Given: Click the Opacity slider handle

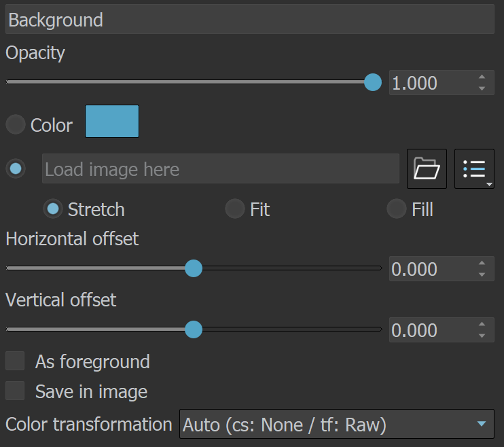Looking at the screenshot, I should point(373,82).
